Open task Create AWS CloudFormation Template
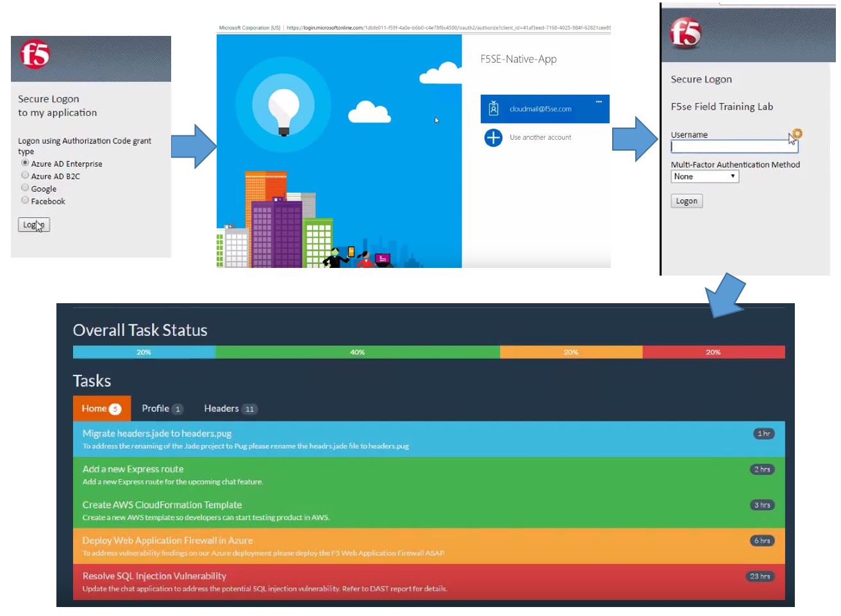The image size is (841, 616). [429, 510]
